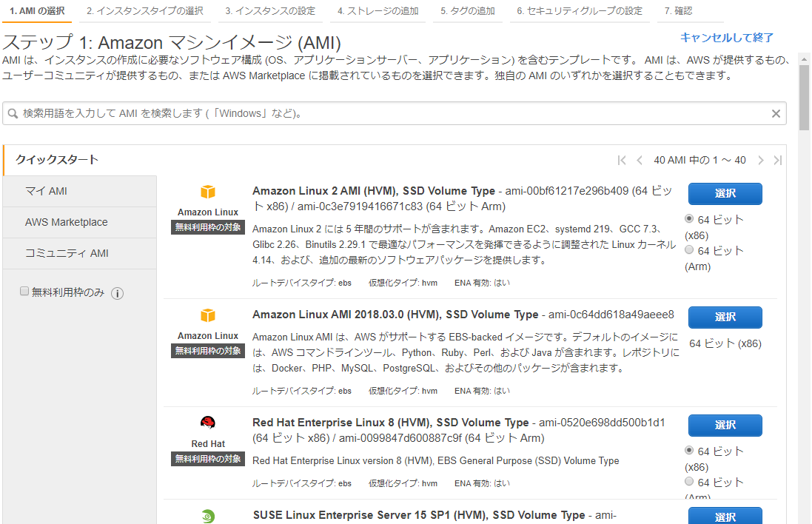
Task: Open the 6. セキュリティグループの設定 tab
Action: coord(580,11)
